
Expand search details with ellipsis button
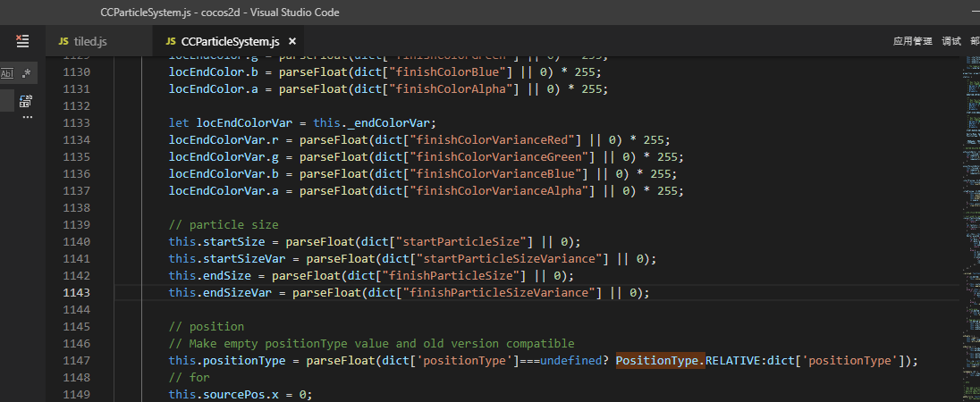[27, 117]
